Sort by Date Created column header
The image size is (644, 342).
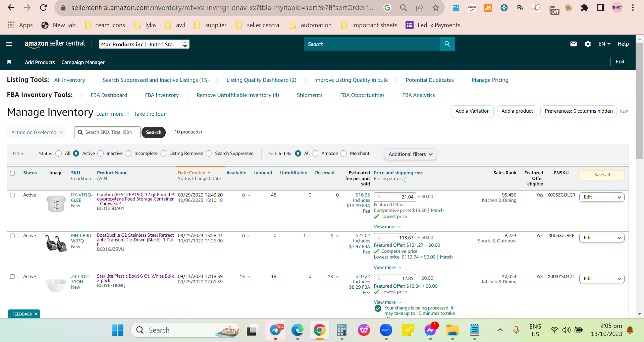(x=194, y=173)
